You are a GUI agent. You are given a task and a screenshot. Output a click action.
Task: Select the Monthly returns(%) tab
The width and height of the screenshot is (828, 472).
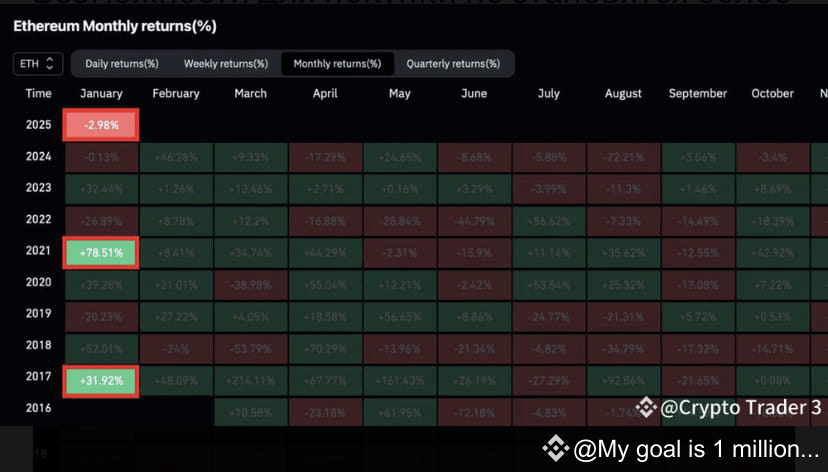pos(337,64)
